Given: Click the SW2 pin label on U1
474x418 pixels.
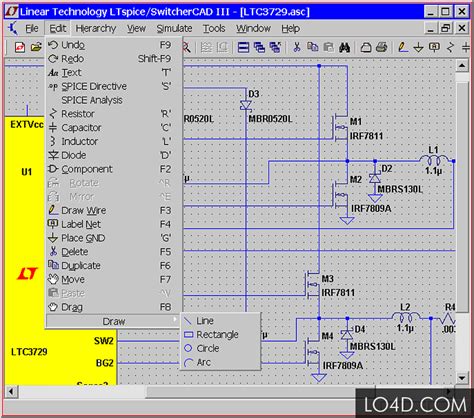Looking at the screenshot, I should point(104,341).
